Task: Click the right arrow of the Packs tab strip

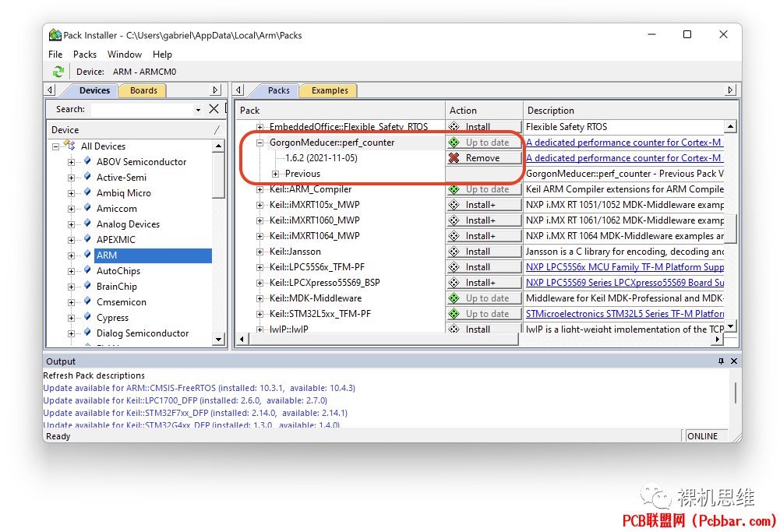Action: (730, 90)
